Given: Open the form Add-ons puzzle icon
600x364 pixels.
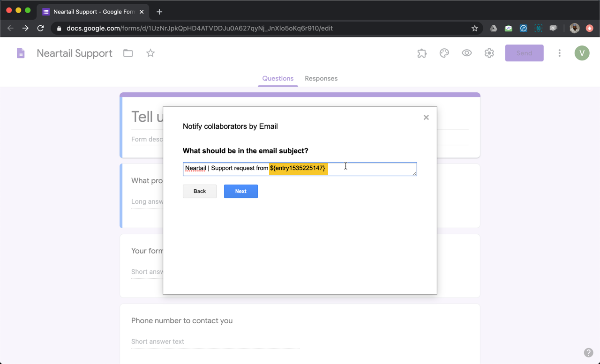Looking at the screenshot, I should pyautogui.click(x=421, y=53).
